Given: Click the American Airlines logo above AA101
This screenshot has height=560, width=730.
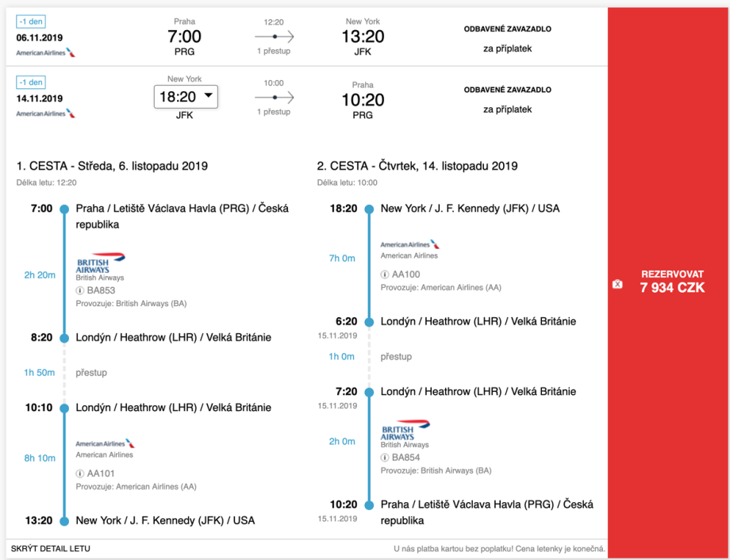Looking at the screenshot, I should (x=105, y=444).
